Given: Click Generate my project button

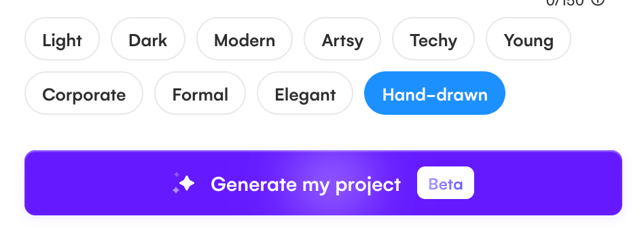Looking at the screenshot, I should tap(323, 183).
